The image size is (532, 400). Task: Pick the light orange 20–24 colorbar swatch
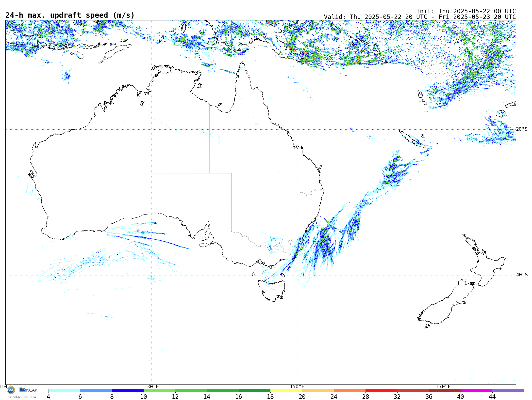[318, 391]
